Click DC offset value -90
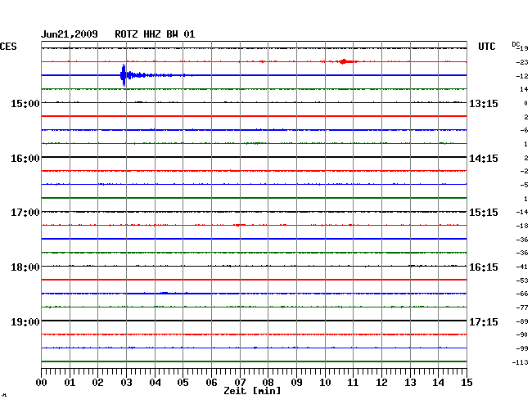 (x=522, y=334)
